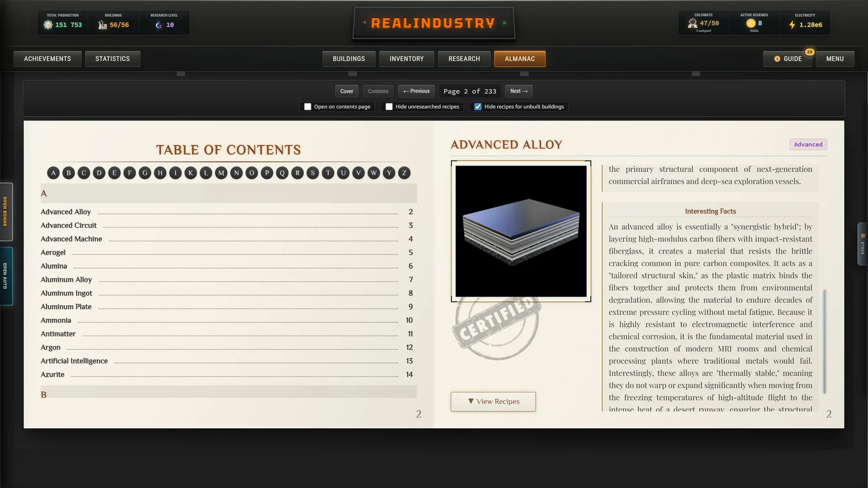The height and width of the screenshot is (488, 868).
Task: Jump to letter C in contents
Action: pos(84,173)
